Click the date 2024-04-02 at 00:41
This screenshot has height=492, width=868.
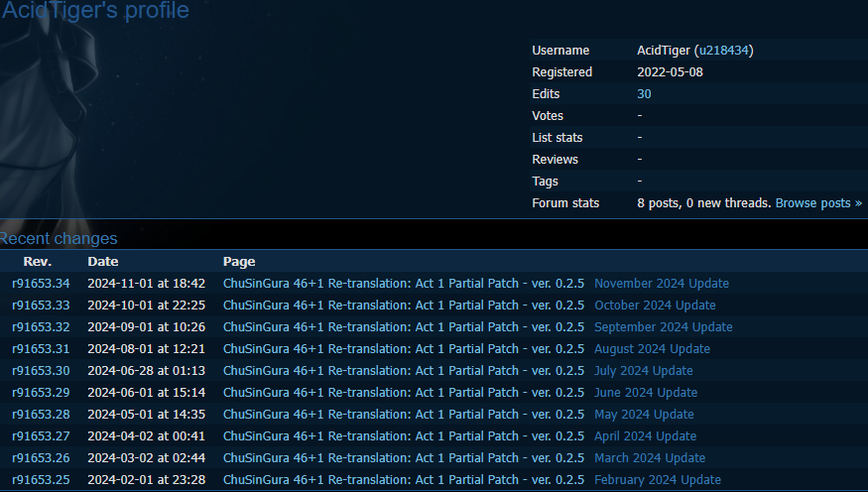click(146, 436)
